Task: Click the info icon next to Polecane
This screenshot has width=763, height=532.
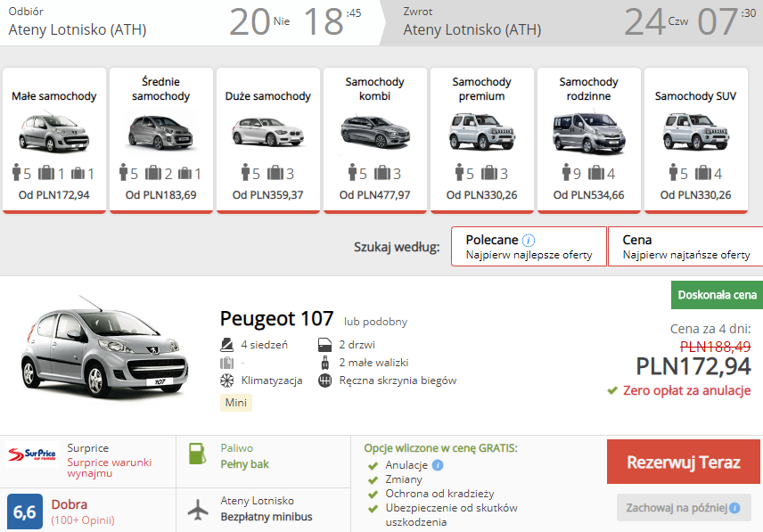Action: (x=529, y=240)
